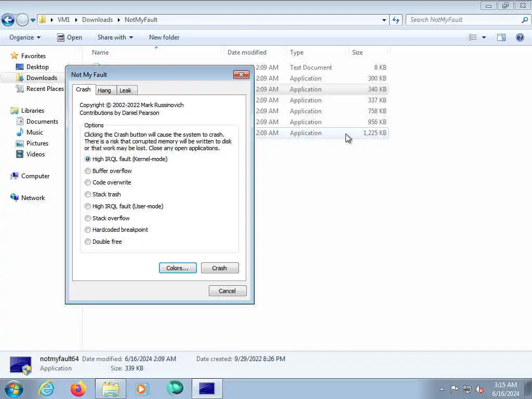Click the NotMyFault breadcrumb segment

(141, 20)
